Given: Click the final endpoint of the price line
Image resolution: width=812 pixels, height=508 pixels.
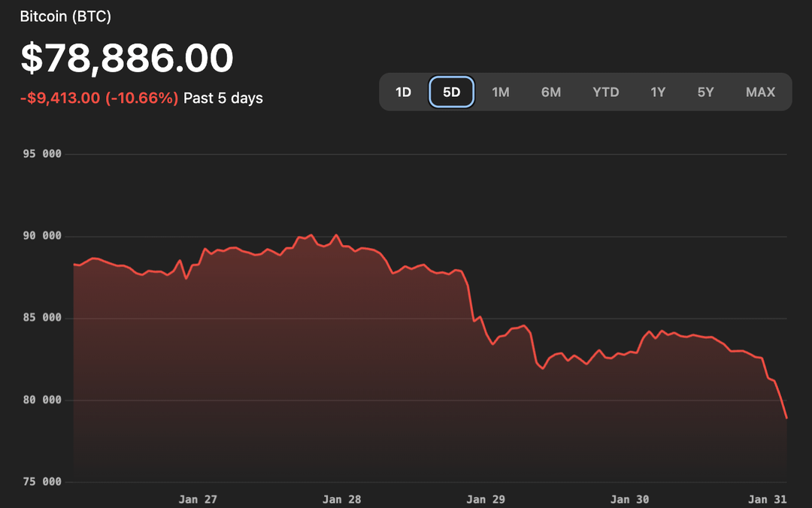Looking at the screenshot, I should coord(786,418).
